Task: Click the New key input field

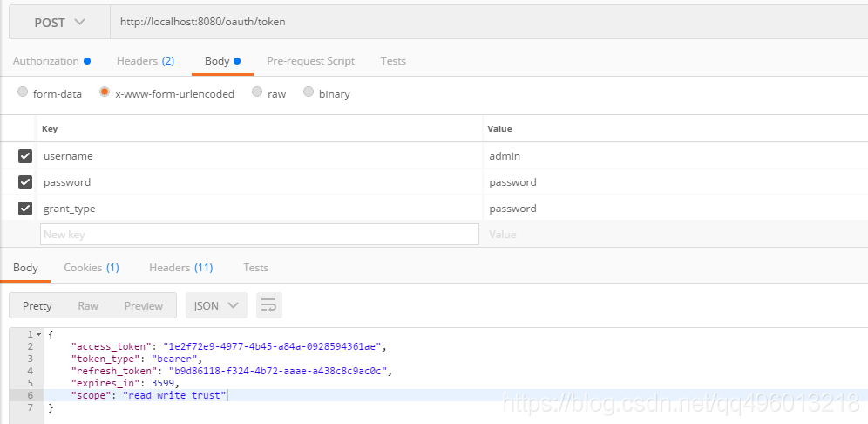Action: 260,234
